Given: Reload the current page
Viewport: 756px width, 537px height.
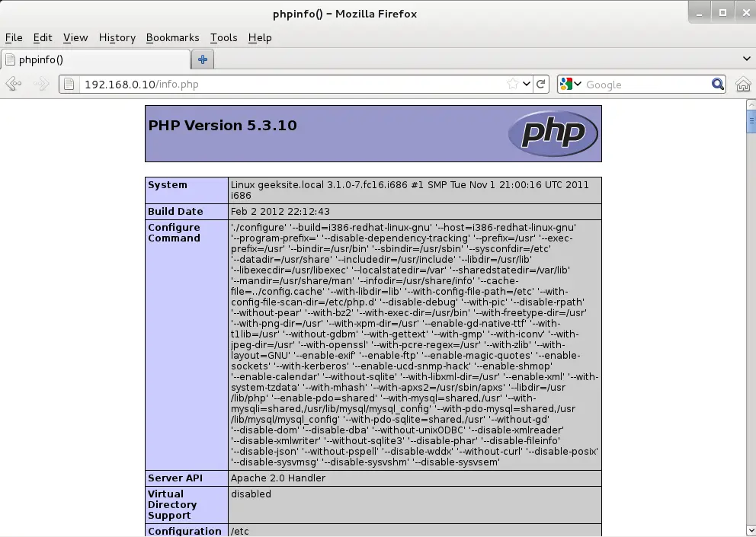Looking at the screenshot, I should point(541,84).
